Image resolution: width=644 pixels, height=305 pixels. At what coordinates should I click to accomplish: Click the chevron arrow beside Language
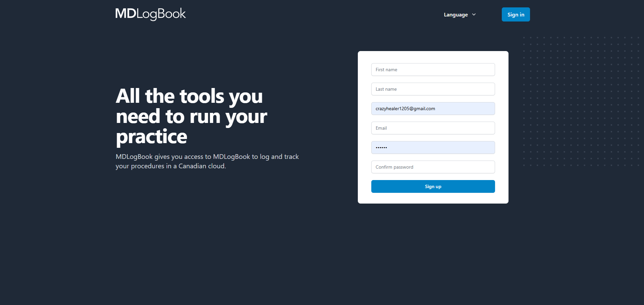[474, 14]
